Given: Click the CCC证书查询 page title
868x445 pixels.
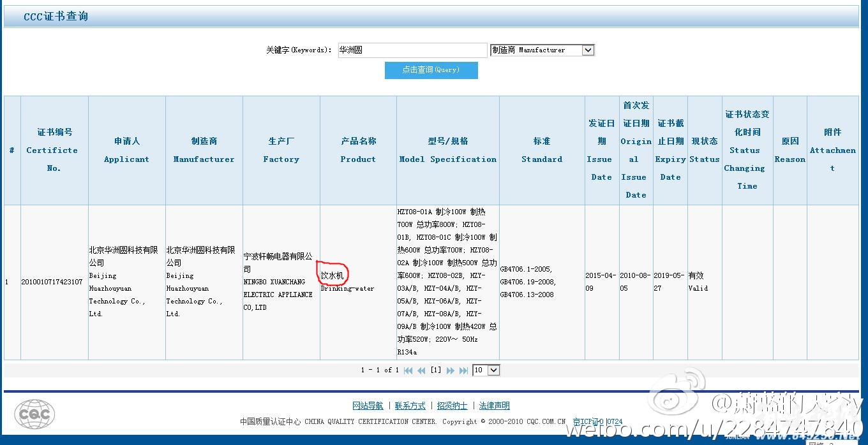Looking at the screenshot, I should pyautogui.click(x=56, y=17).
